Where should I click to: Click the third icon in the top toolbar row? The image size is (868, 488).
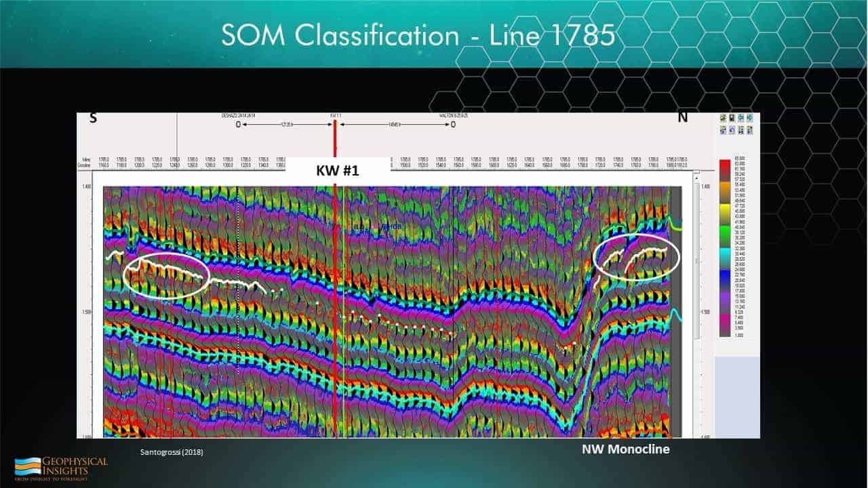click(741, 118)
